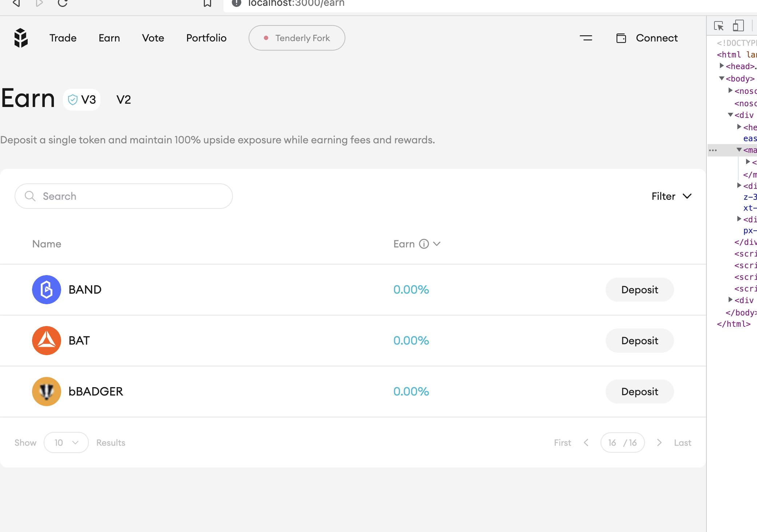Select the V3 version toggle
This screenshot has height=532, width=757.
(x=82, y=99)
